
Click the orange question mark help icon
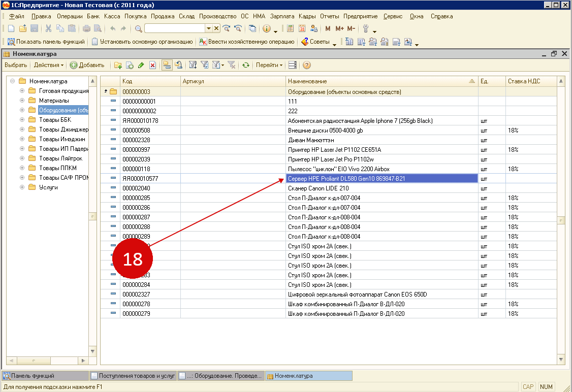[x=307, y=65]
